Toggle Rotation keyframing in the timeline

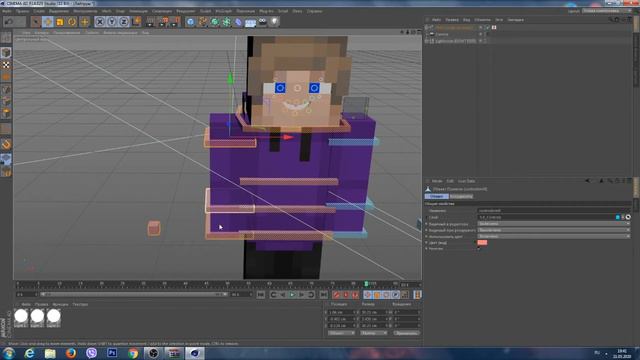pyautogui.click(x=386, y=295)
